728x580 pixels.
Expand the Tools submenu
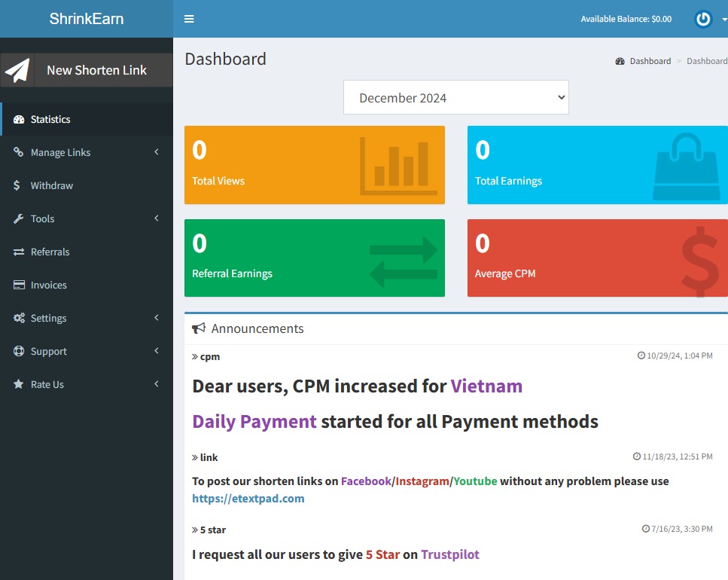tap(157, 218)
